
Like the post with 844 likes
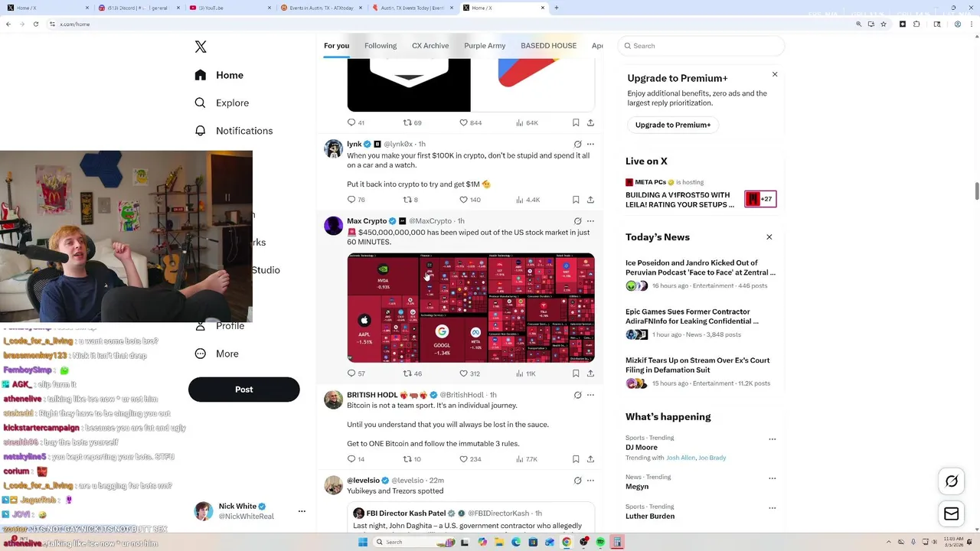point(470,122)
